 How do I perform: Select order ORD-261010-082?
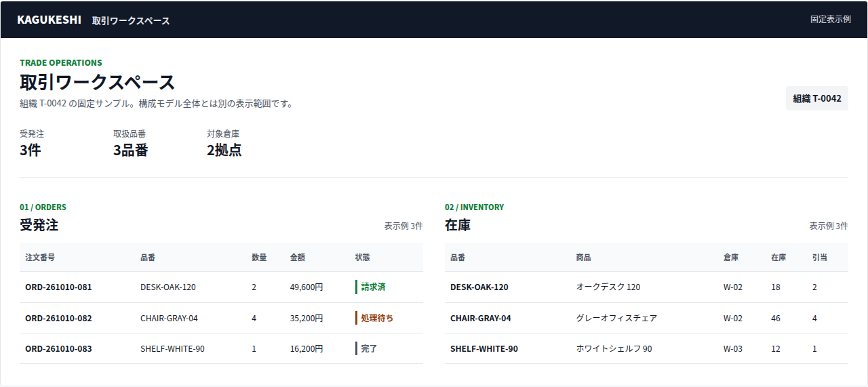(x=58, y=319)
